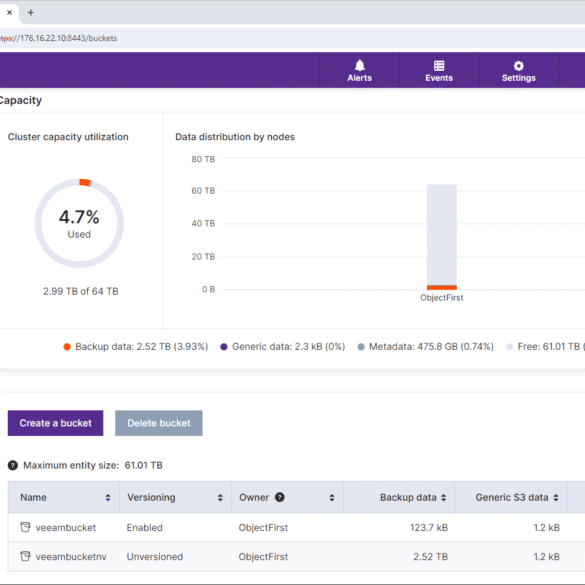The width and height of the screenshot is (585, 585).
Task: Click the ObjectFirst owner of veeambucketnv
Action: point(263,557)
